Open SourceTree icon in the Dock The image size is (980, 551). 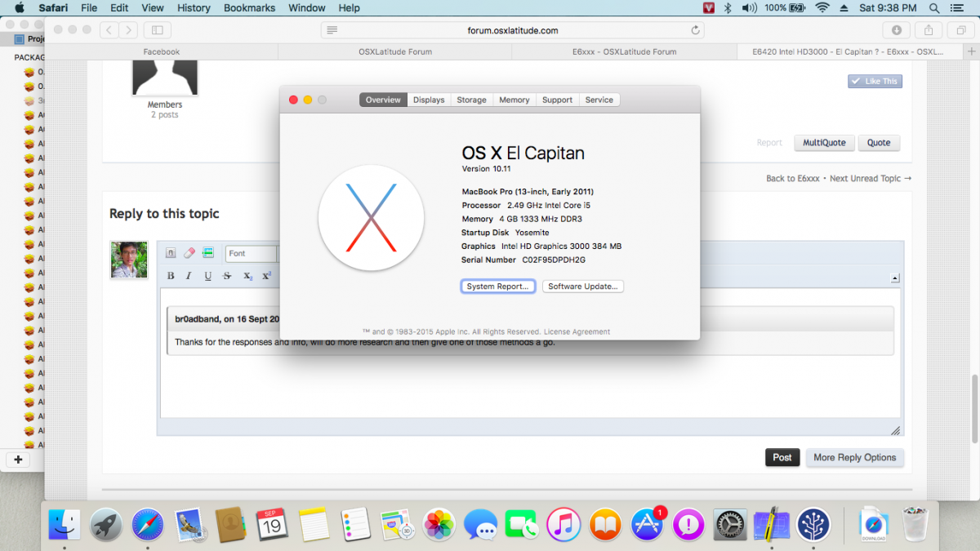click(x=813, y=523)
